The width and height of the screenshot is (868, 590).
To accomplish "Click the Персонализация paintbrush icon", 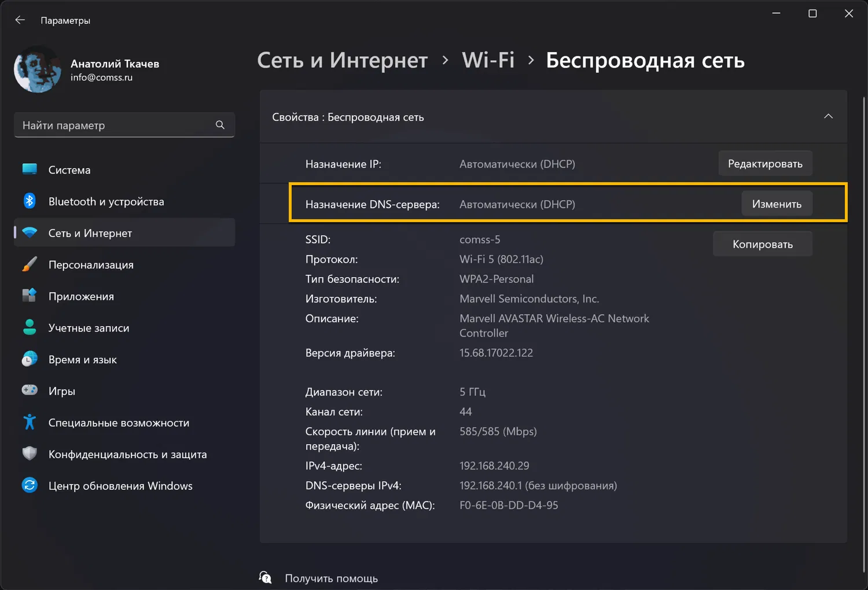I will pyautogui.click(x=30, y=264).
